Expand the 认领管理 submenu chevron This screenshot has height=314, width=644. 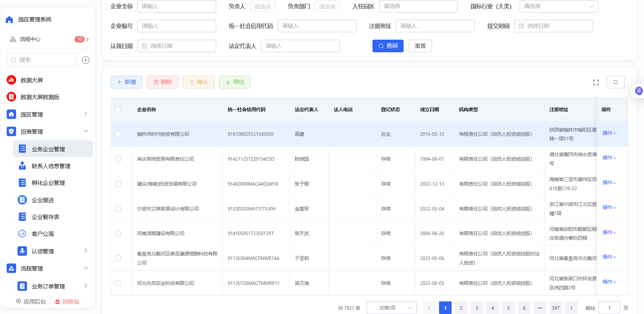86,250
